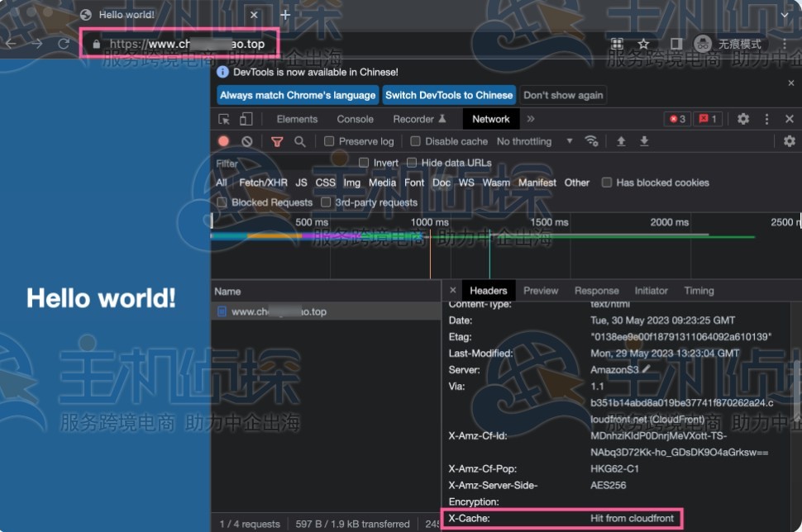
Task: Enable the Disable cache checkbox
Action: point(416,141)
